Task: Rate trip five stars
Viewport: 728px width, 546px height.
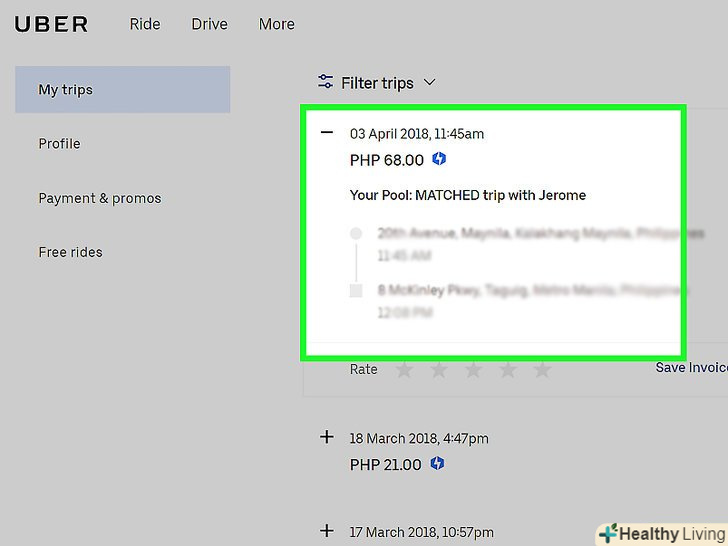Action: 542,370
